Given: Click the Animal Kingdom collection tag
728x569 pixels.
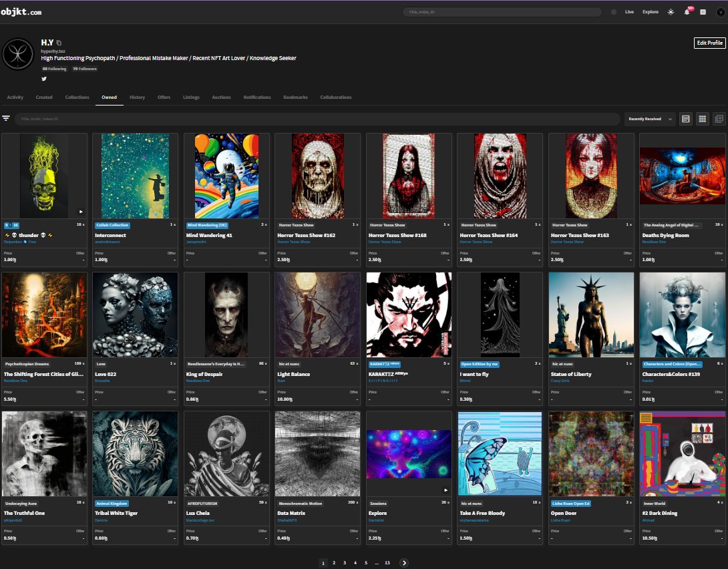Looking at the screenshot, I should click(x=112, y=503).
